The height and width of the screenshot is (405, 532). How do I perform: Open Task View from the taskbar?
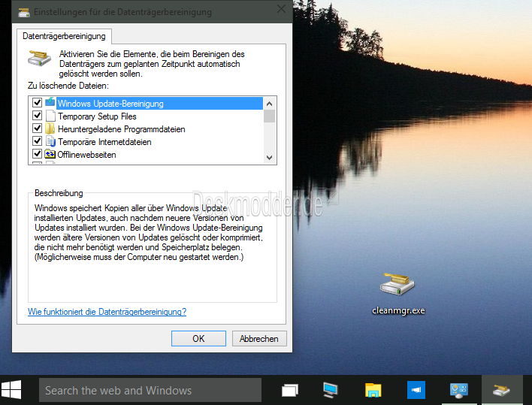pyautogui.click(x=290, y=390)
